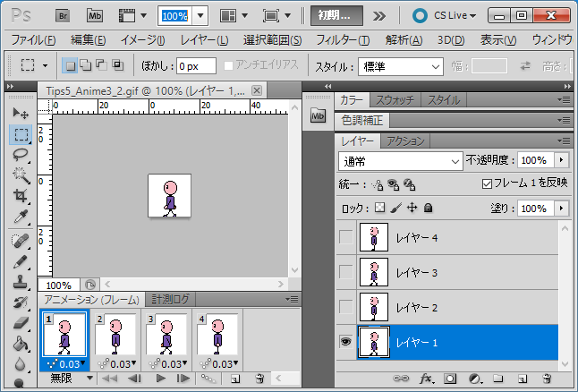Select the Crop tool
The image size is (578, 392).
[x=21, y=196]
